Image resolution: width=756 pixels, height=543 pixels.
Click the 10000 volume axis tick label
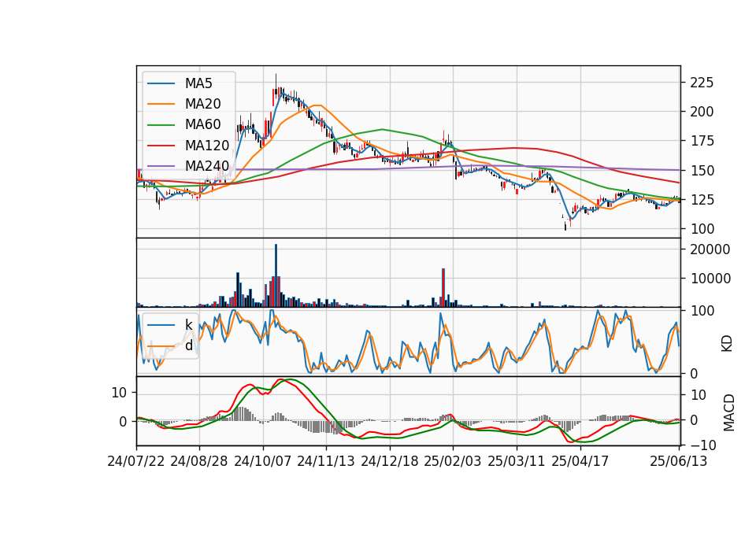click(710, 279)
